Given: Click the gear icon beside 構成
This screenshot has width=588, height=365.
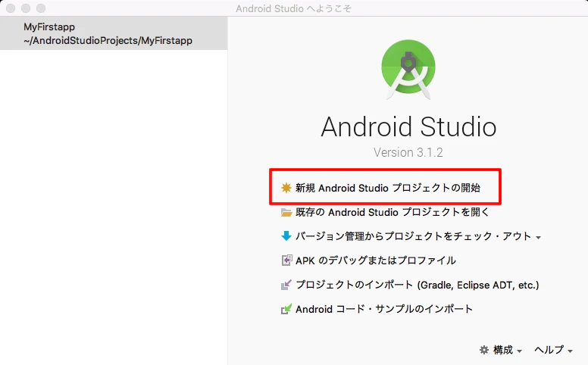Looking at the screenshot, I should [x=484, y=350].
